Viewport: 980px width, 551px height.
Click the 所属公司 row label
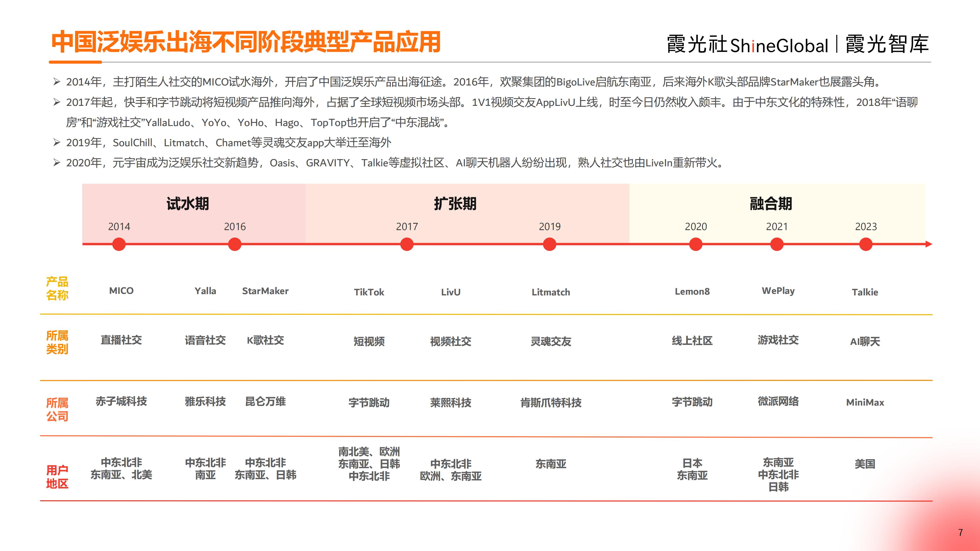pos(57,409)
